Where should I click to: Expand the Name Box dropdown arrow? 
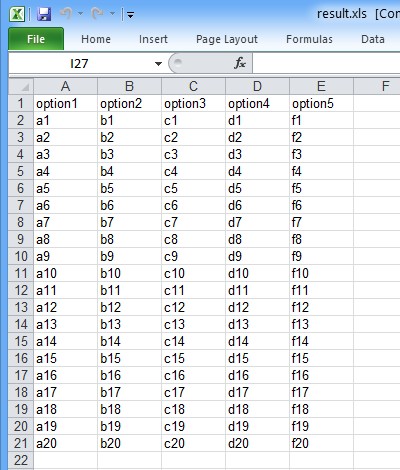[x=158, y=63]
